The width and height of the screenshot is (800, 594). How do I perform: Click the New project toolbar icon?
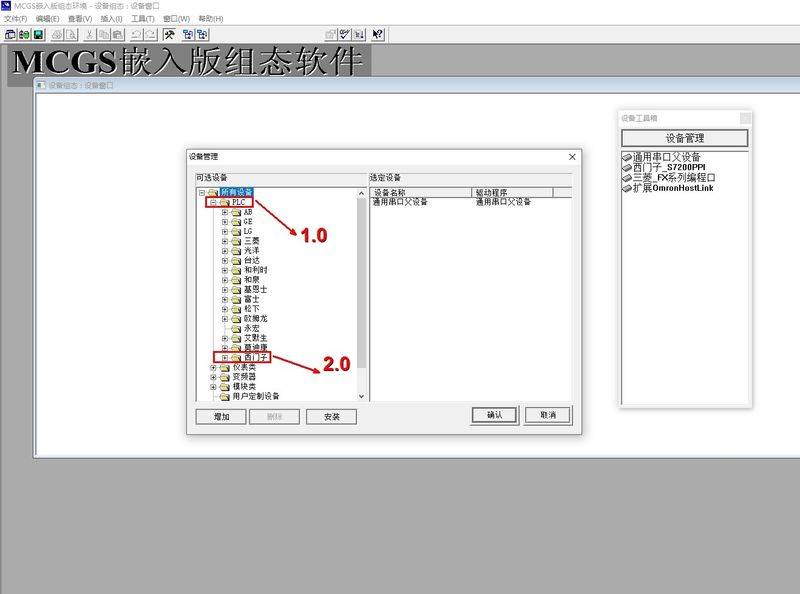[10, 34]
